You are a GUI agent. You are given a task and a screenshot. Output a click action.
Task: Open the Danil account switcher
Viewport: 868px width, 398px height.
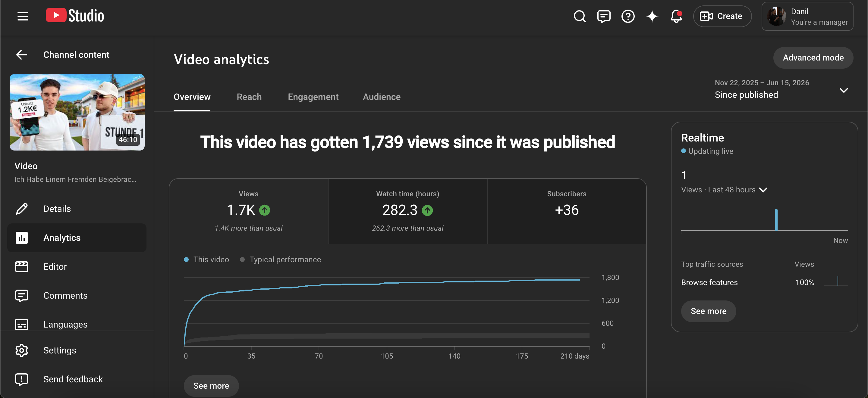pos(807,16)
